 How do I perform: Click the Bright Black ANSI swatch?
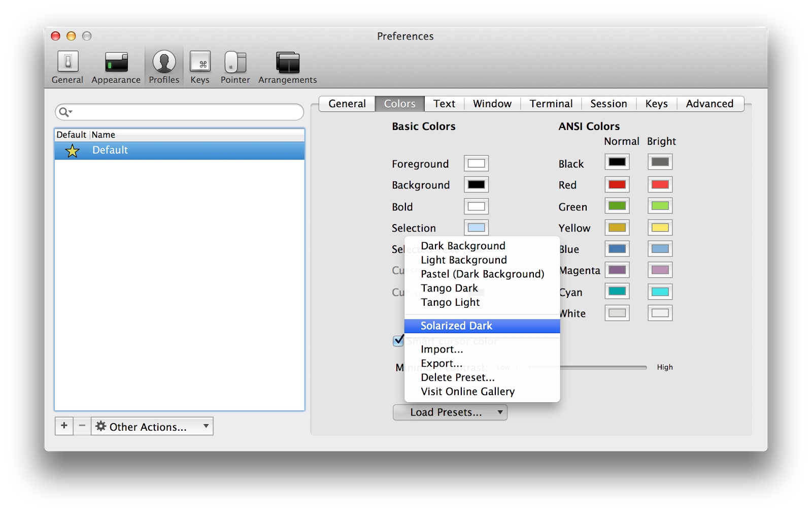[x=660, y=163]
